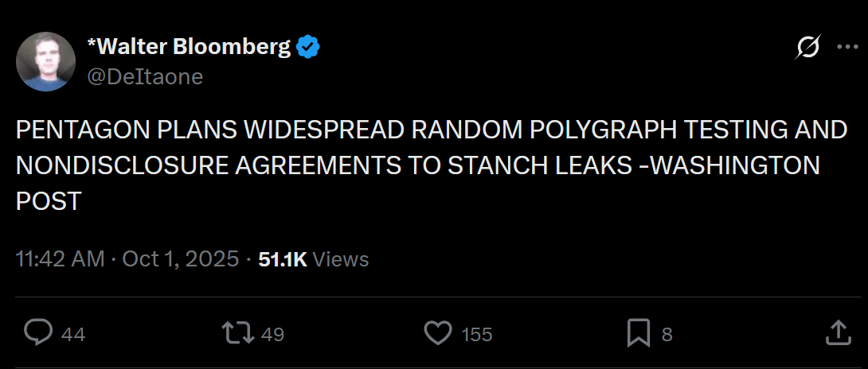
Task: Click the bookmark count 8
Action: [x=667, y=335]
